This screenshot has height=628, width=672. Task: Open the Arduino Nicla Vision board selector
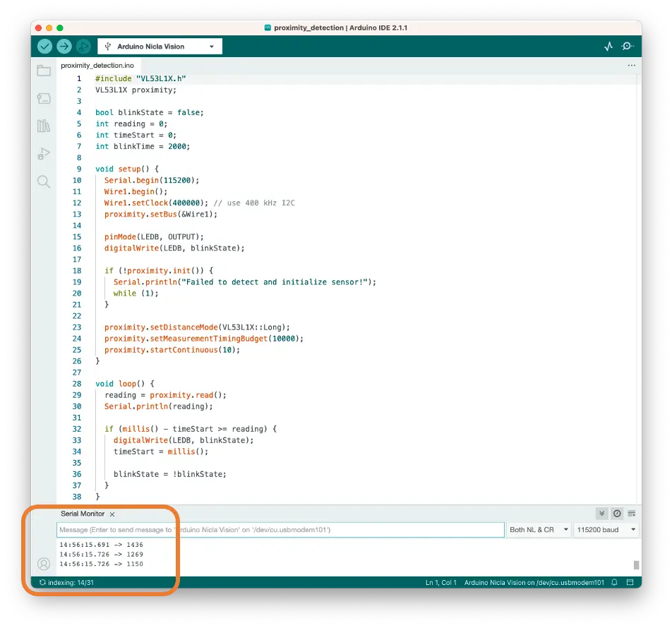click(160, 47)
